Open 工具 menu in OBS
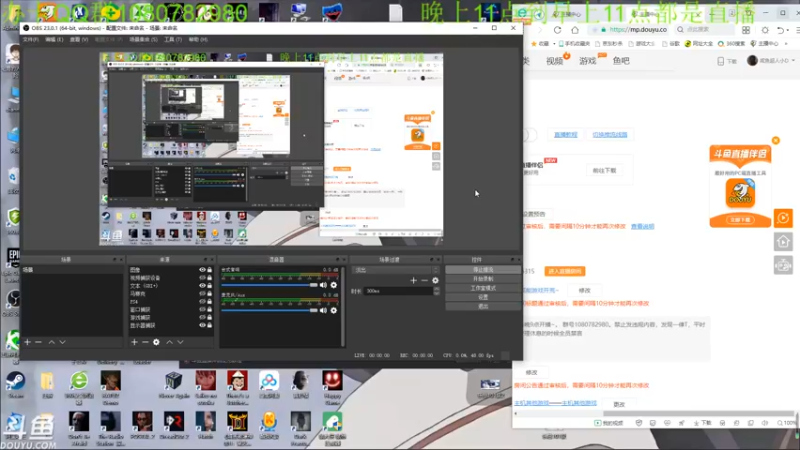Image resolution: width=800 pixels, height=450 pixels. (x=172, y=39)
